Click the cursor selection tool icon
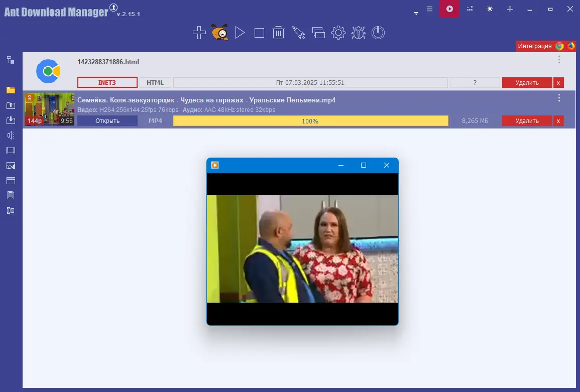580x392 pixels. [298, 33]
